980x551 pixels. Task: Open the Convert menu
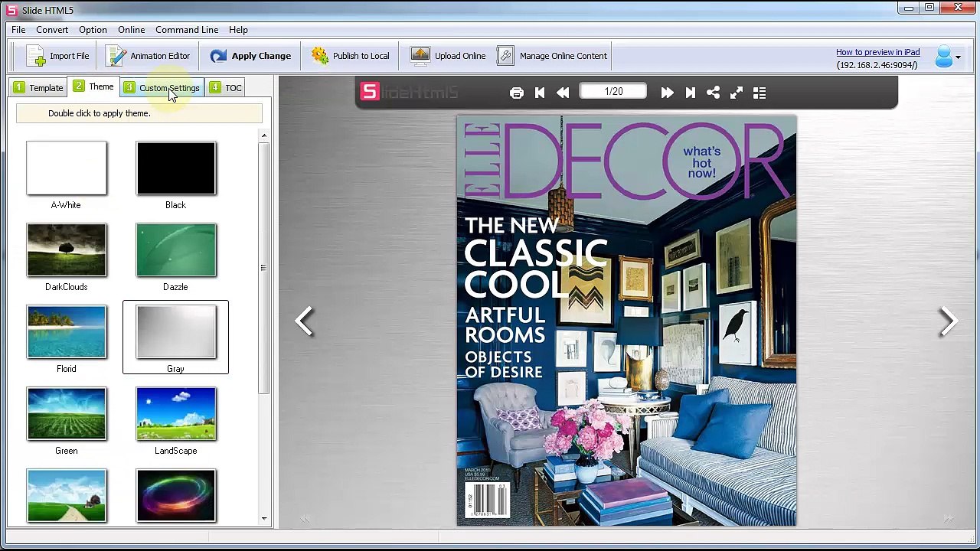click(52, 30)
